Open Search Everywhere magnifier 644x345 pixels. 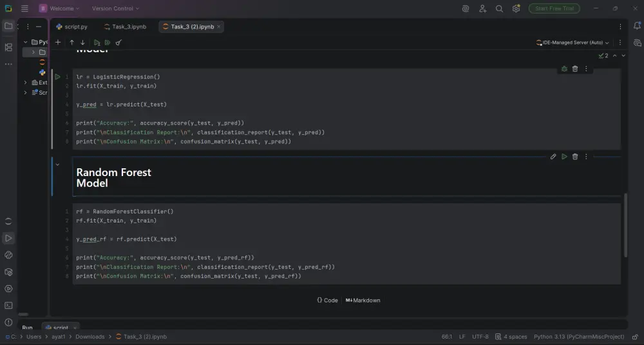500,8
